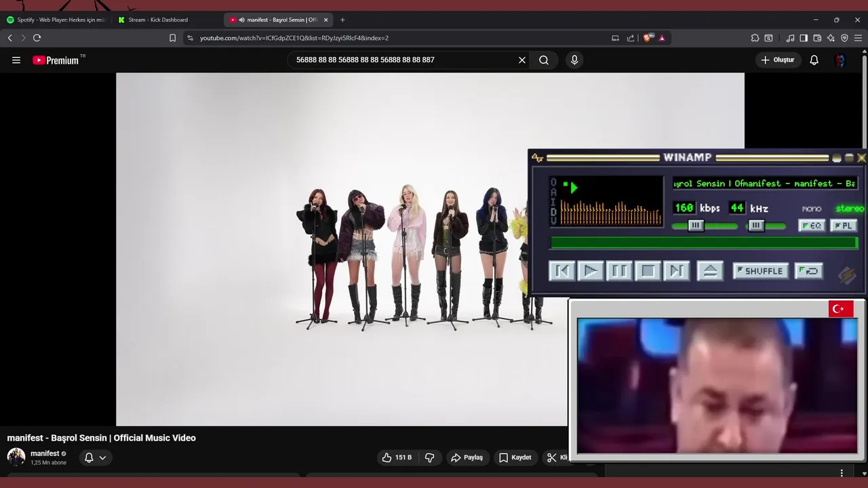
Task: Click Winamp eject open file button
Action: pyautogui.click(x=710, y=271)
